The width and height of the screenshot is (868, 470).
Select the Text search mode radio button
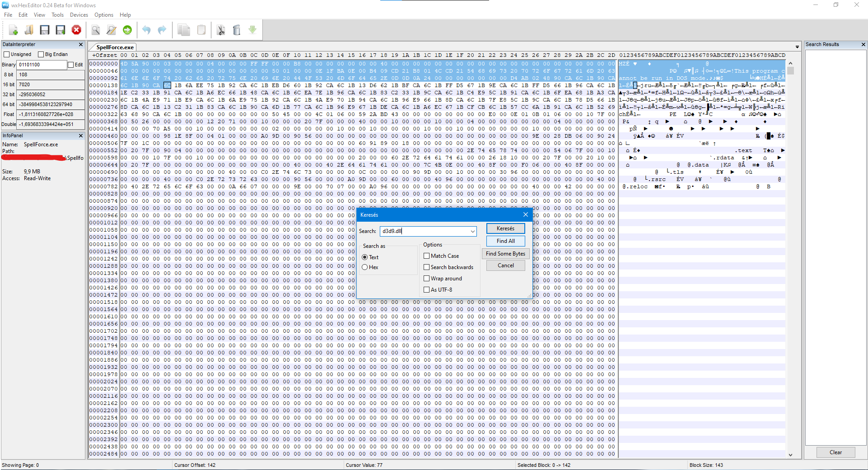pos(364,257)
